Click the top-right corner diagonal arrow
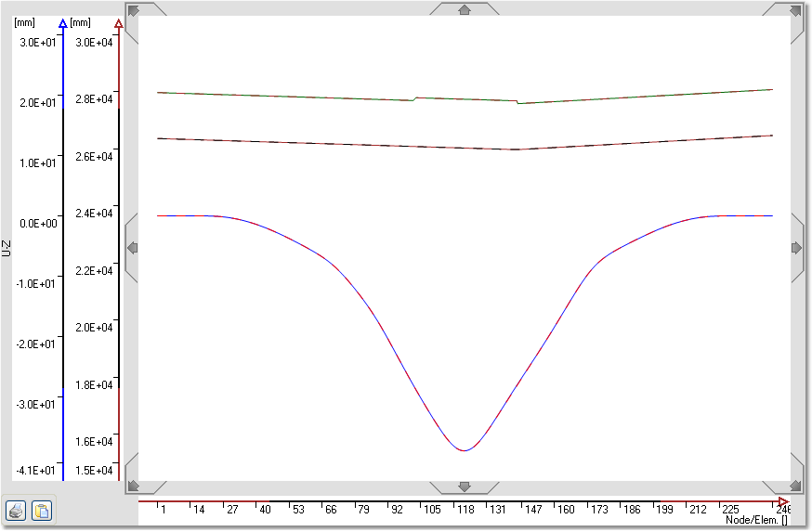812x532 pixels. click(794, 11)
